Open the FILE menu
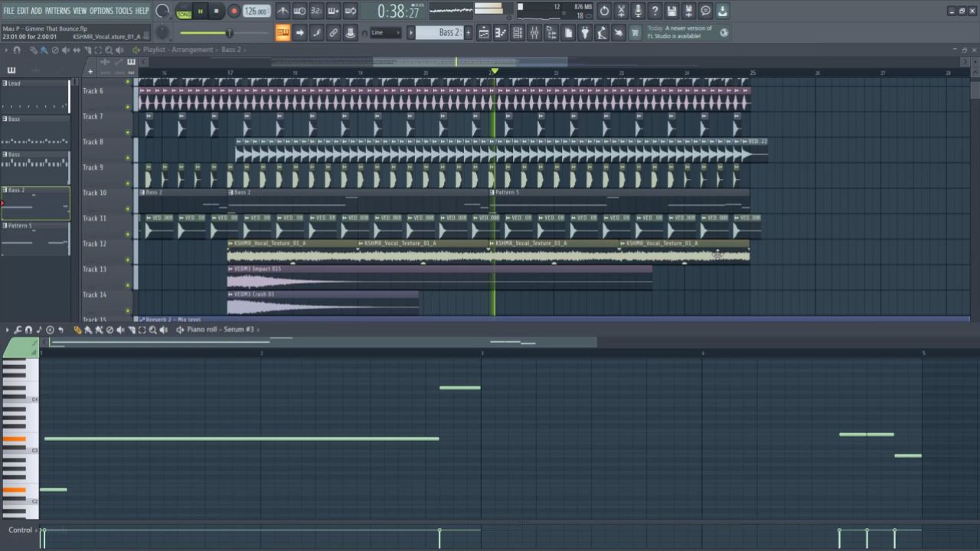Image resolution: width=980 pixels, height=551 pixels. [x=8, y=11]
